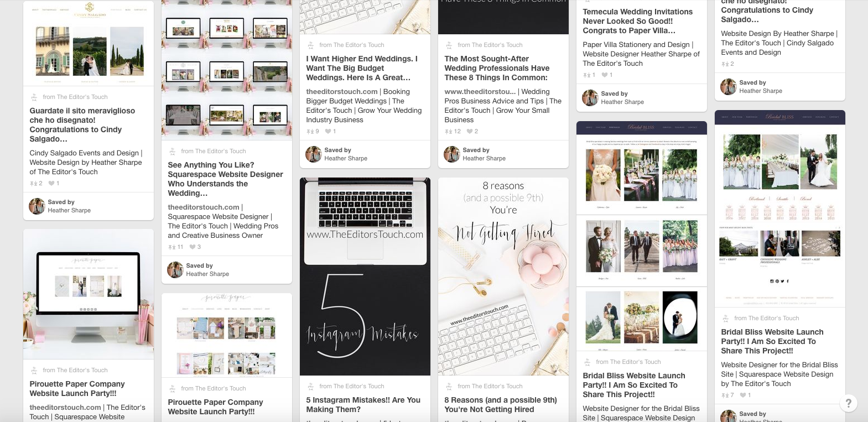
Task: Click heart icon showing 3 on See Anything You Like pin
Action: pos(193,247)
